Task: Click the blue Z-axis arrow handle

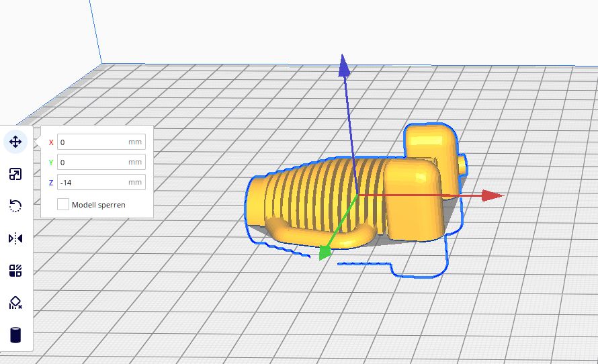Action: [x=344, y=66]
